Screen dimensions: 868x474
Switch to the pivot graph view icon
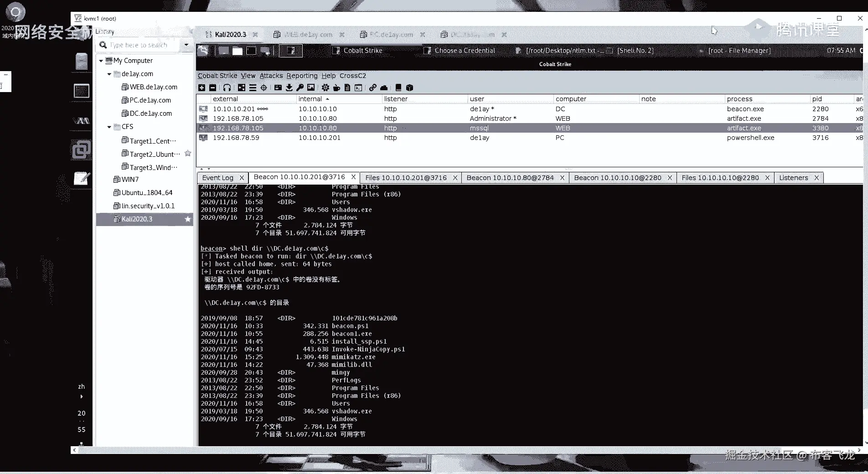[x=242, y=88]
